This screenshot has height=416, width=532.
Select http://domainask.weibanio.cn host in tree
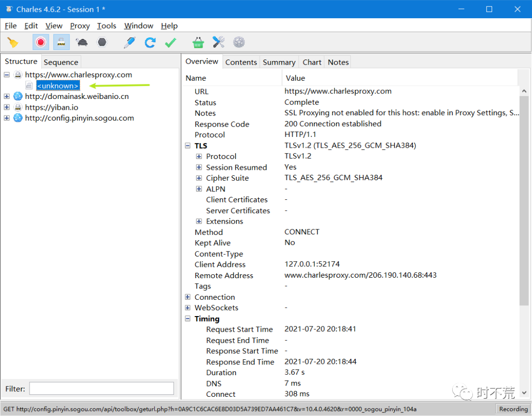click(77, 96)
